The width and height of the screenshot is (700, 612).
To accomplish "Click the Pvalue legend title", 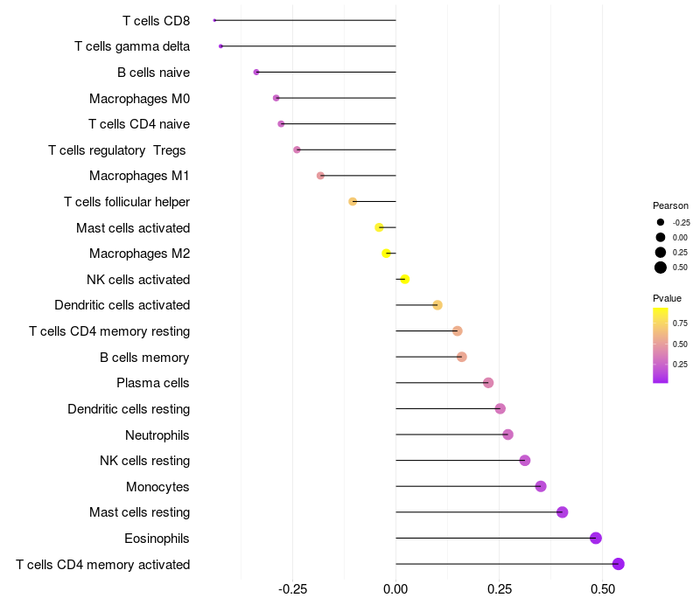I will pyautogui.click(x=668, y=298).
